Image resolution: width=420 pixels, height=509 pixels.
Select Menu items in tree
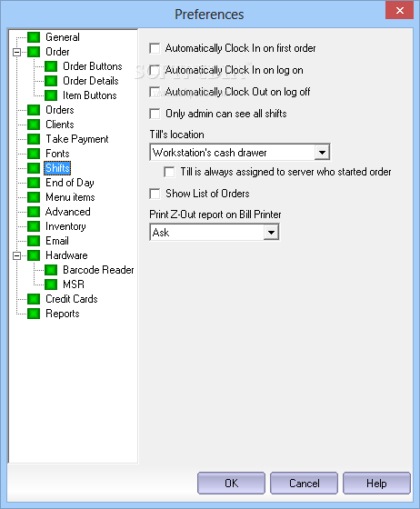[x=70, y=197]
